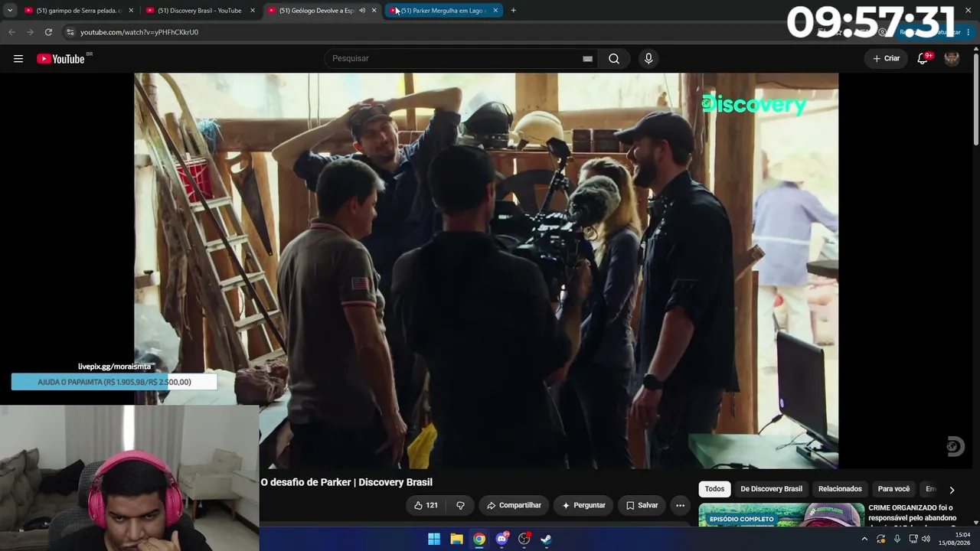The width and height of the screenshot is (980, 551).
Task: Open the account avatar menu
Action: [x=952, y=59]
